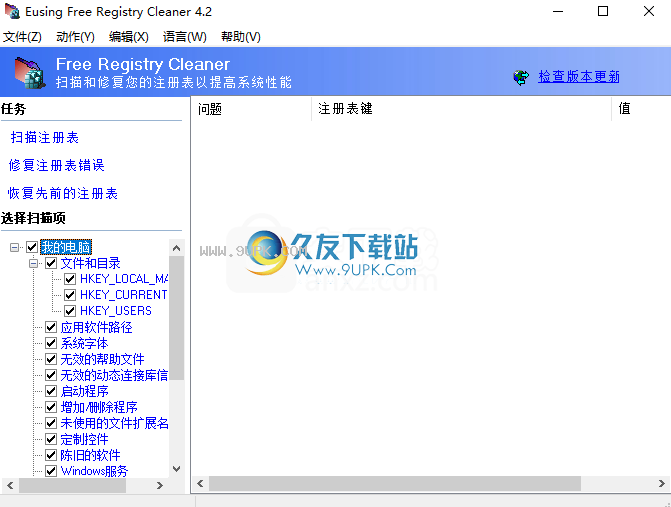Viewport: 671px width, 507px height.
Task: Click scan tree scrollbar up arrow
Action: [176, 248]
